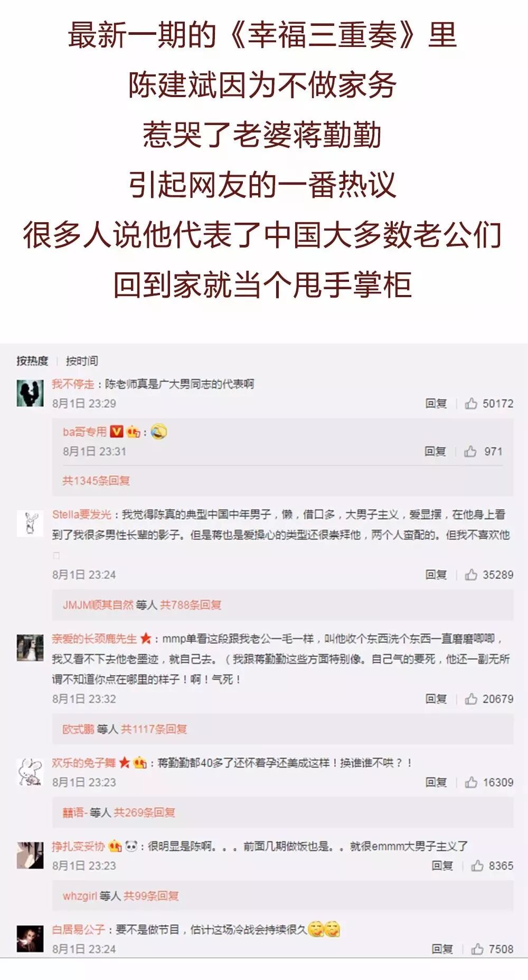
Task: Switch to 按时间 sorting tab
Action: [x=82, y=361]
